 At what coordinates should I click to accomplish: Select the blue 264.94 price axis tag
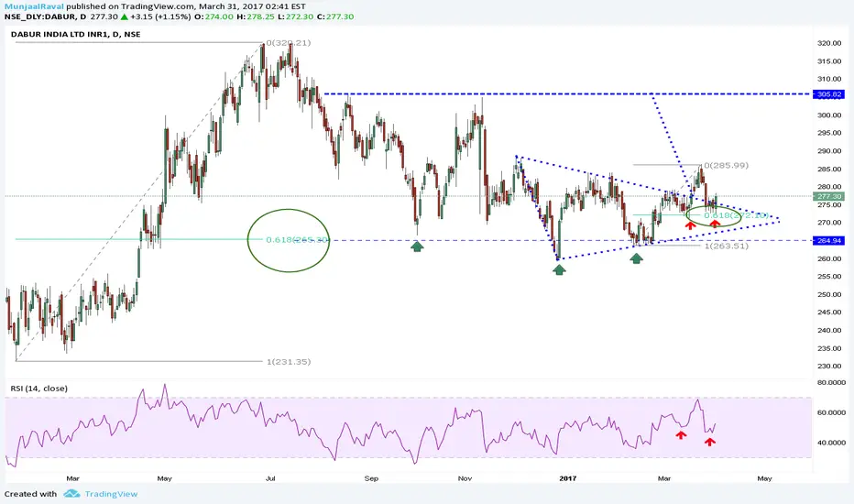[x=829, y=240]
